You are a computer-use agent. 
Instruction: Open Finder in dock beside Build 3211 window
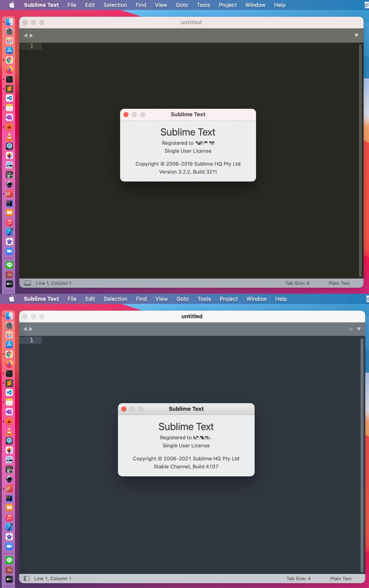point(9,22)
